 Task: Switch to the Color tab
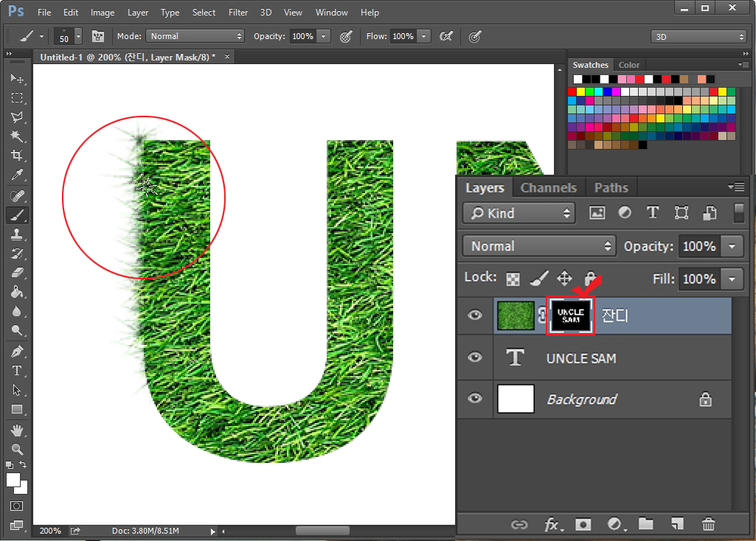pyautogui.click(x=629, y=65)
